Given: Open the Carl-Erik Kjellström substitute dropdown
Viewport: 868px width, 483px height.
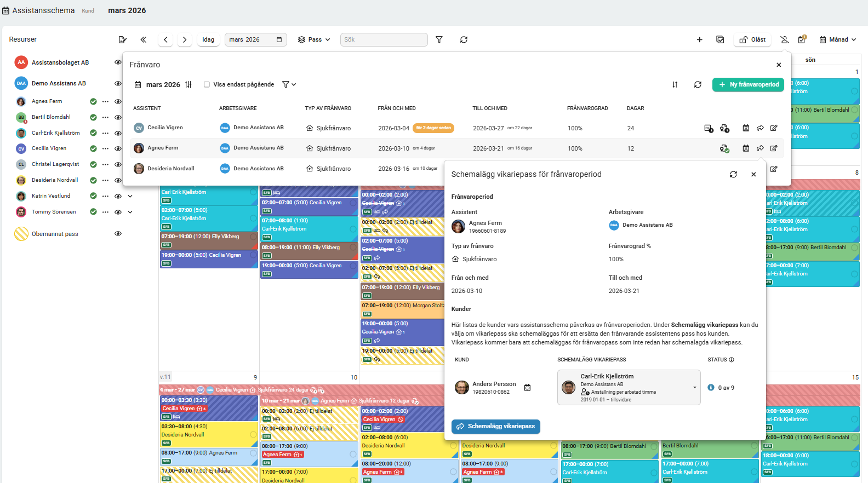Looking at the screenshot, I should pyautogui.click(x=629, y=388).
